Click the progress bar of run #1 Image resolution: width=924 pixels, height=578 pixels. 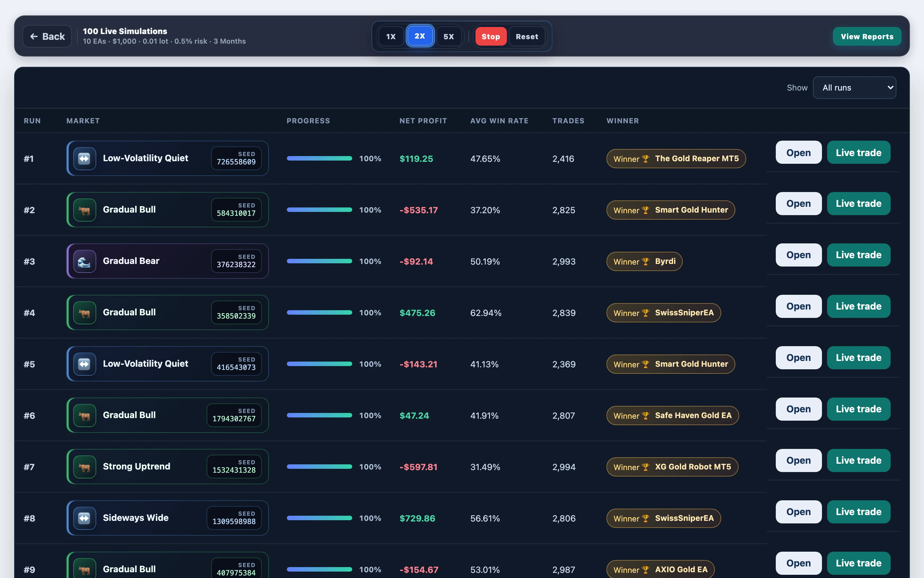tap(320, 158)
